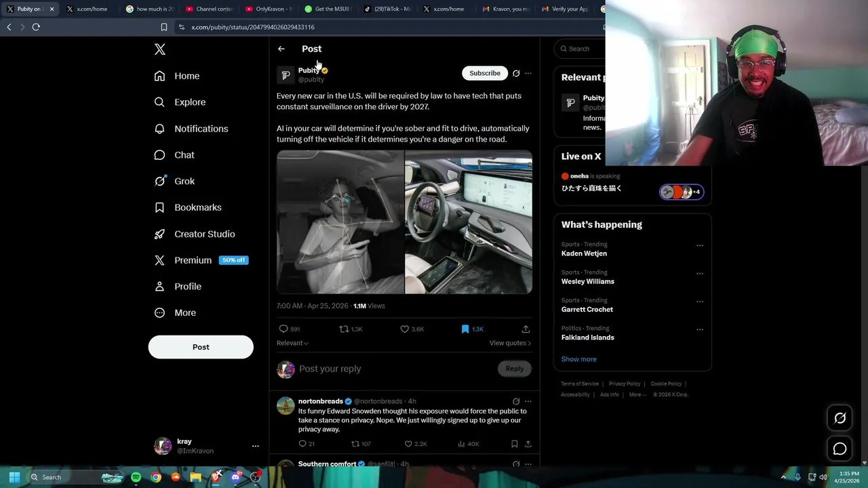Like nortonbreads comment showing 2.2K

tap(416, 444)
